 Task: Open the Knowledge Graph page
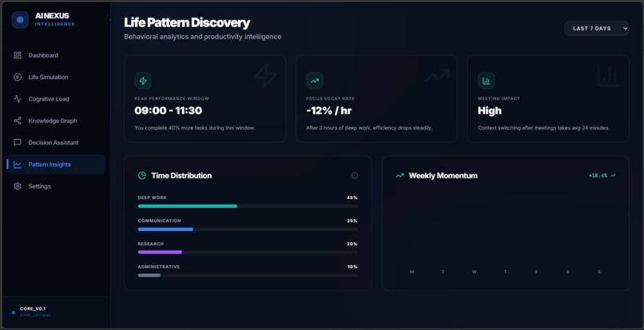click(x=56, y=121)
